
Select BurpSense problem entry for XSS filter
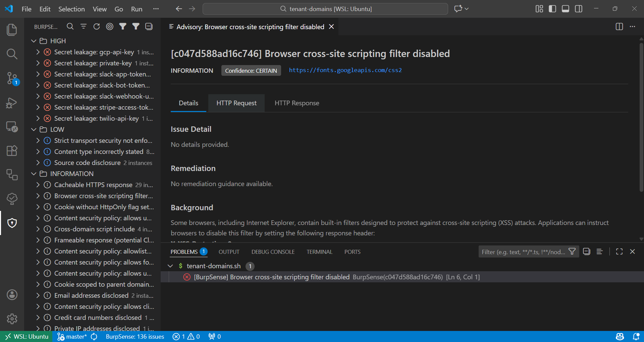(x=402, y=277)
